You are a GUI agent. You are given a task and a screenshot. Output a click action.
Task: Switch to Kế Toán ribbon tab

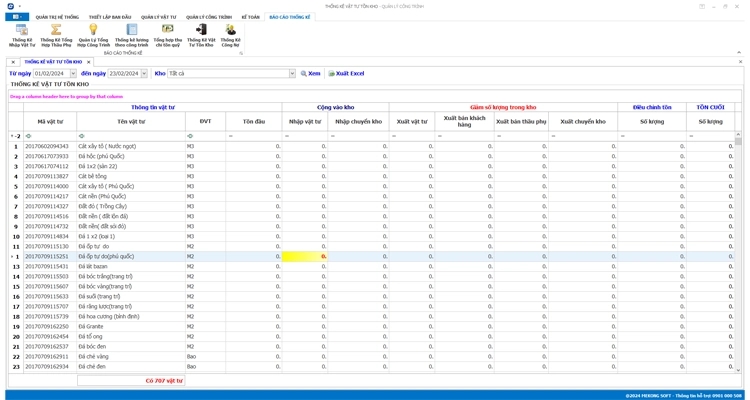250,17
